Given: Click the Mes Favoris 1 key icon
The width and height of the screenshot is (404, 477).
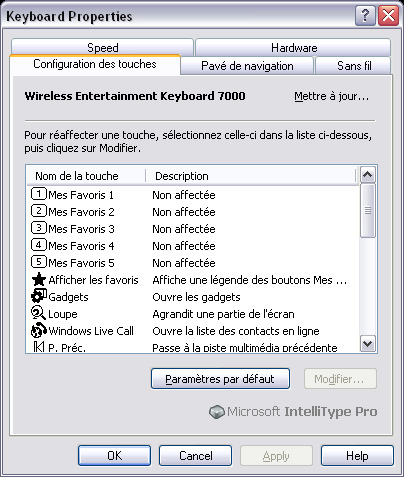Looking at the screenshot, I should 39,194.
